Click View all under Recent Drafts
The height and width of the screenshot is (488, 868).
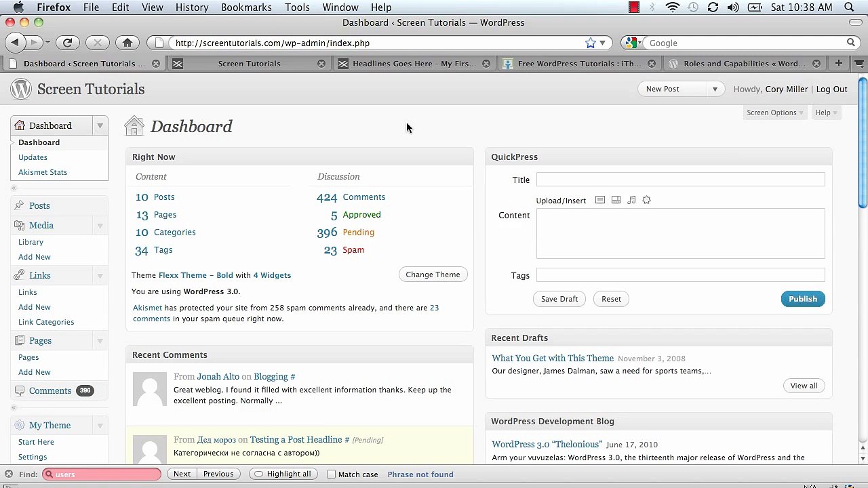pos(804,386)
